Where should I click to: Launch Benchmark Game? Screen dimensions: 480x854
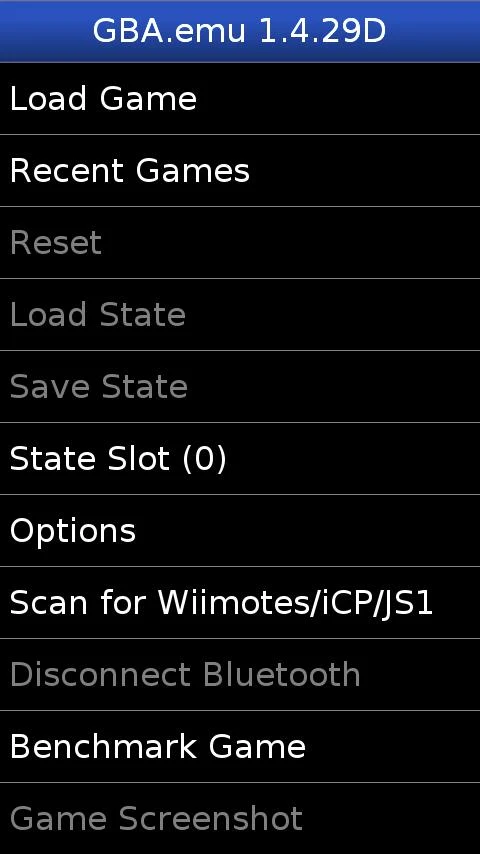pyautogui.click(x=240, y=746)
